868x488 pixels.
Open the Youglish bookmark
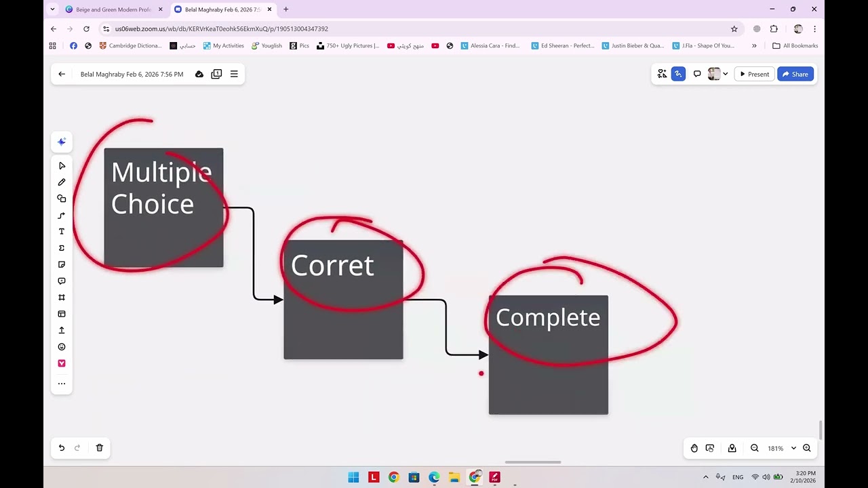pyautogui.click(x=267, y=45)
